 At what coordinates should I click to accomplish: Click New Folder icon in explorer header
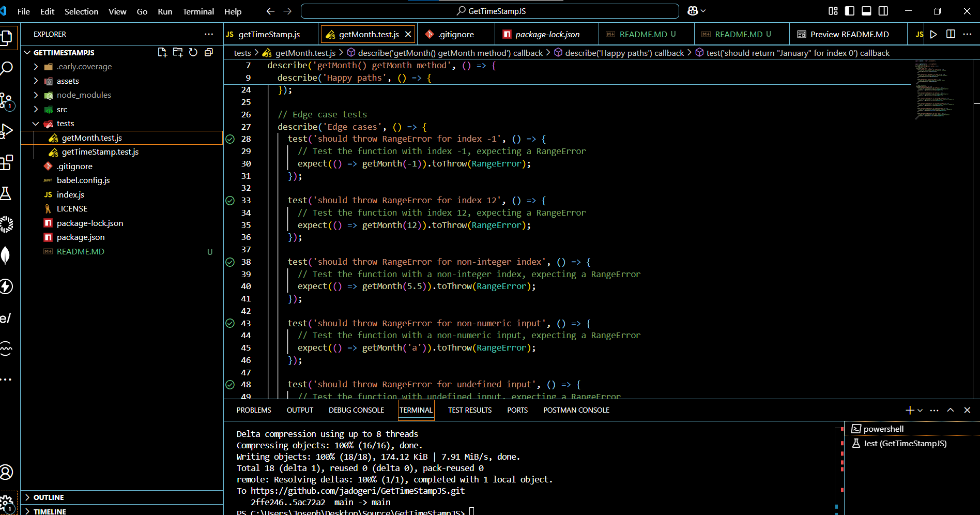[178, 52]
